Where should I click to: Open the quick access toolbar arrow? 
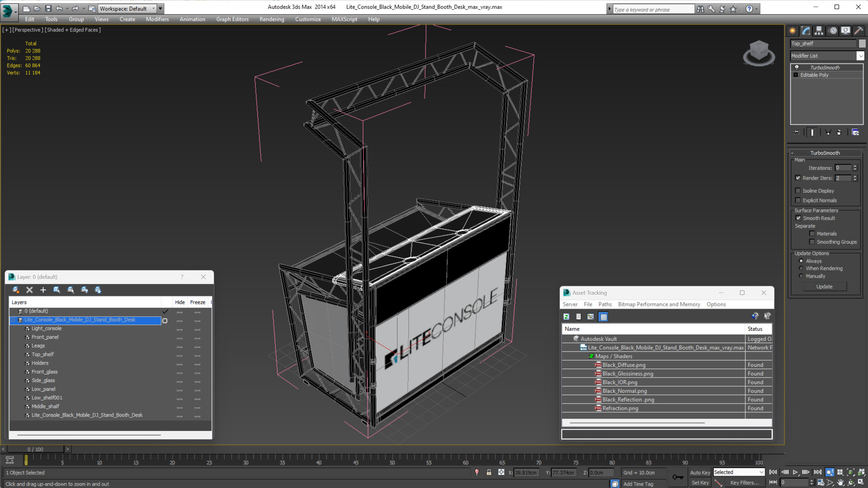coord(160,9)
